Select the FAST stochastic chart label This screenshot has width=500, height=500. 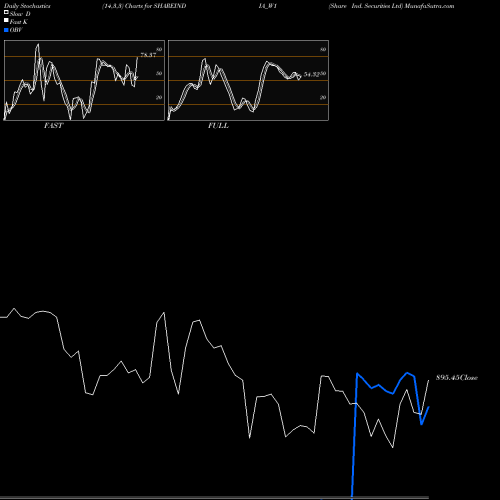coord(53,126)
